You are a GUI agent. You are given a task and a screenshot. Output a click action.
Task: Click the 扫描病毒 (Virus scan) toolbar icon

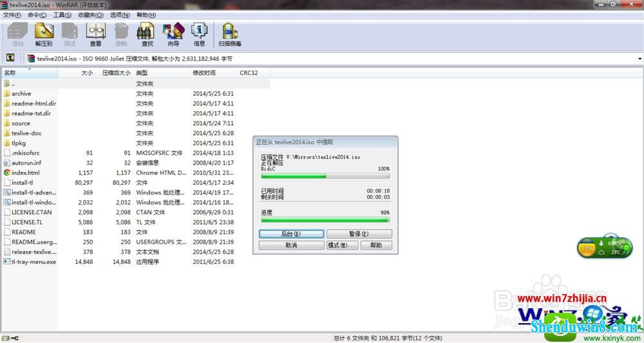(230, 35)
